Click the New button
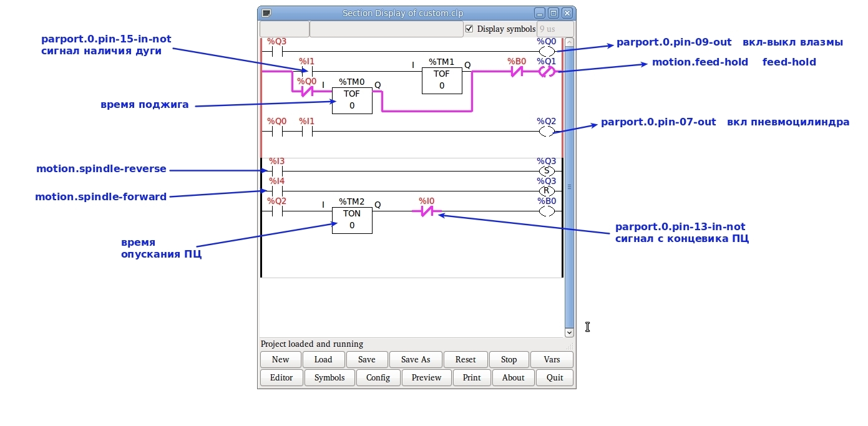Screen dimensions: 868x426 pyautogui.click(x=280, y=359)
